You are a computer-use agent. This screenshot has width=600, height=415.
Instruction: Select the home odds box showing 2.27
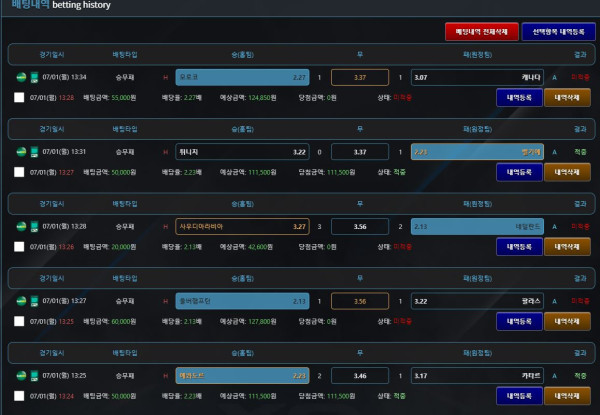pyautogui.click(x=242, y=77)
